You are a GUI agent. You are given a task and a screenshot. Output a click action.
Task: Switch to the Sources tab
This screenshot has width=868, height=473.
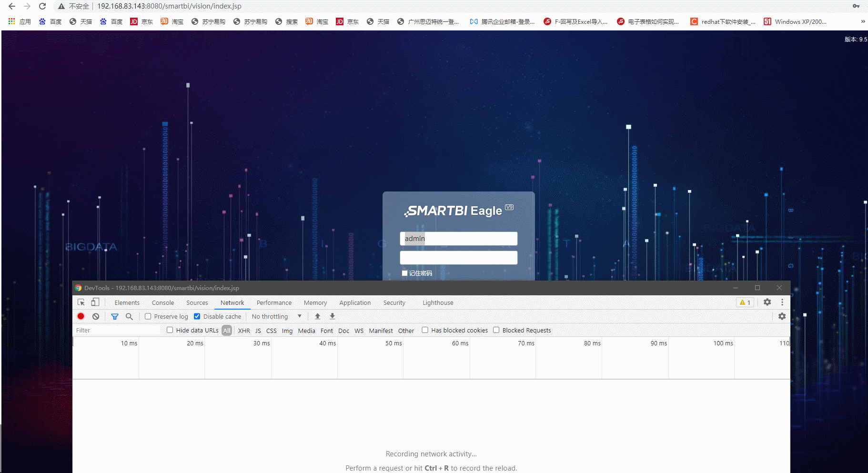pyautogui.click(x=197, y=302)
